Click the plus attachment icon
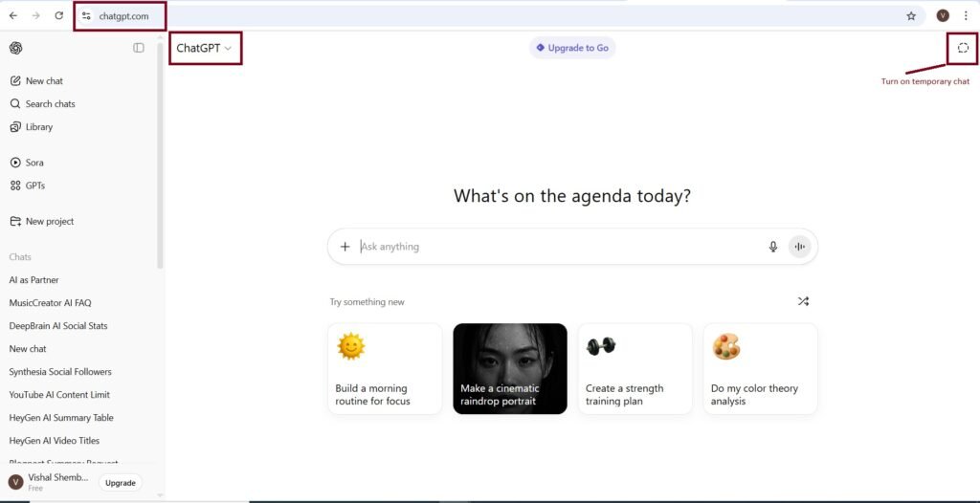The image size is (980, 503). (x=345, y=247)
